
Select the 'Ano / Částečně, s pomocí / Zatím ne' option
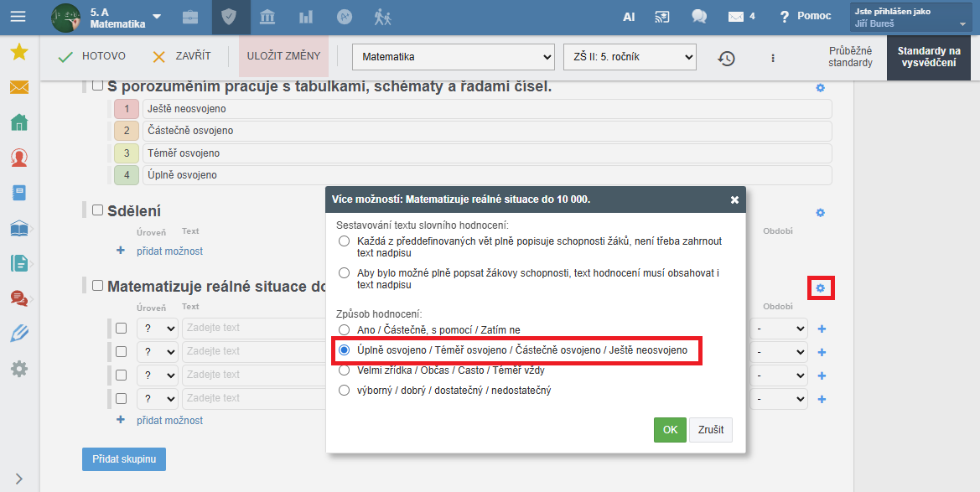pos(344,330)
